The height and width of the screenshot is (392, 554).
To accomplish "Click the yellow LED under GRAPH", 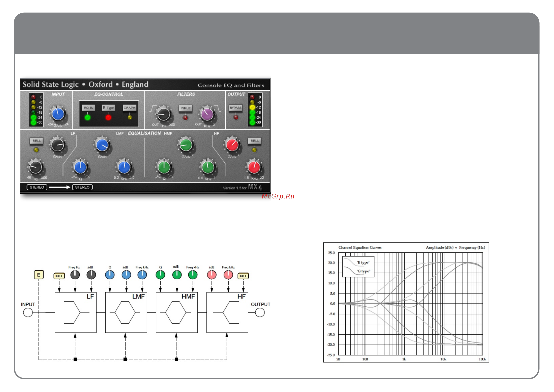I will (130, 118).
